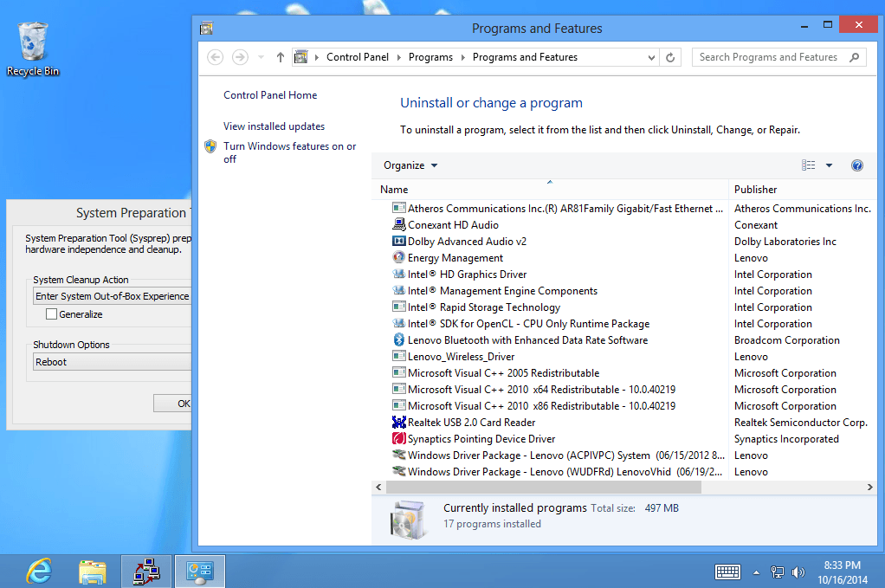Expand the arrow after Programs in the breadcrumb
The height and width of the screenshot is (588, 885).
click(x=462, y=57)
